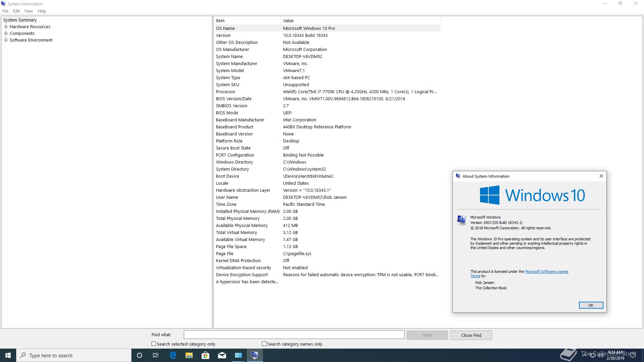Enable Search selected category only

coord(154,344)
